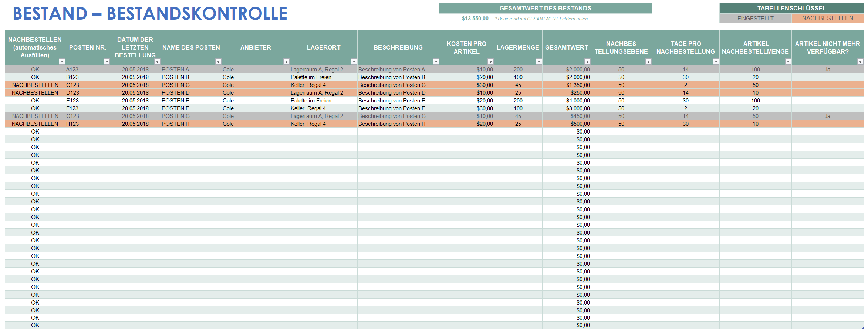868x333 pixels.
Task: Click the POSTEN E name cell
Action: tap(191, 101)
